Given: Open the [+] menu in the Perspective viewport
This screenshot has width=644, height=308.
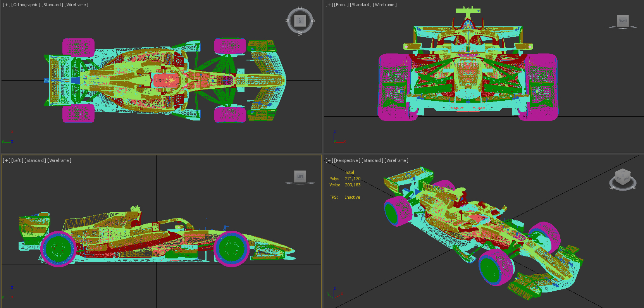Looking at the screenshot, I should pos(329,160).
